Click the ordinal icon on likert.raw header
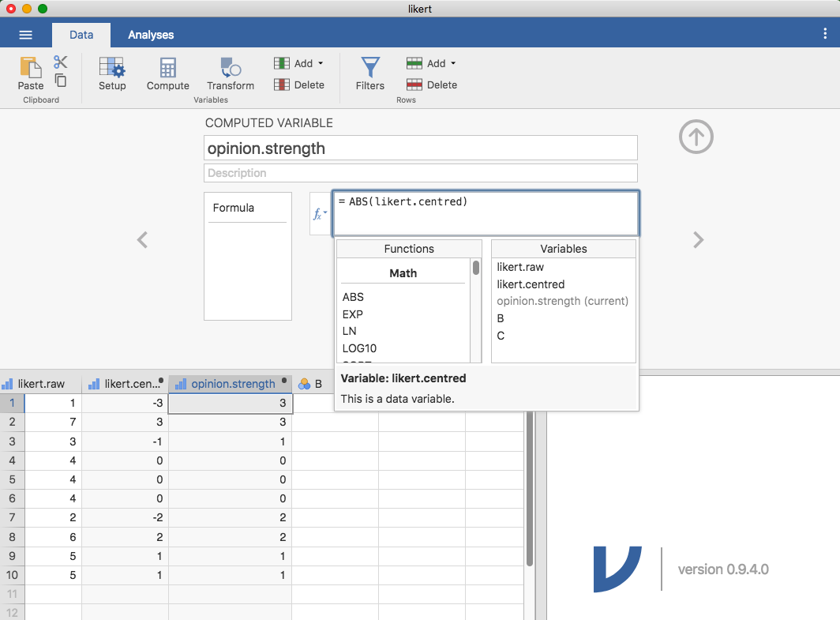 click(8, 384)
